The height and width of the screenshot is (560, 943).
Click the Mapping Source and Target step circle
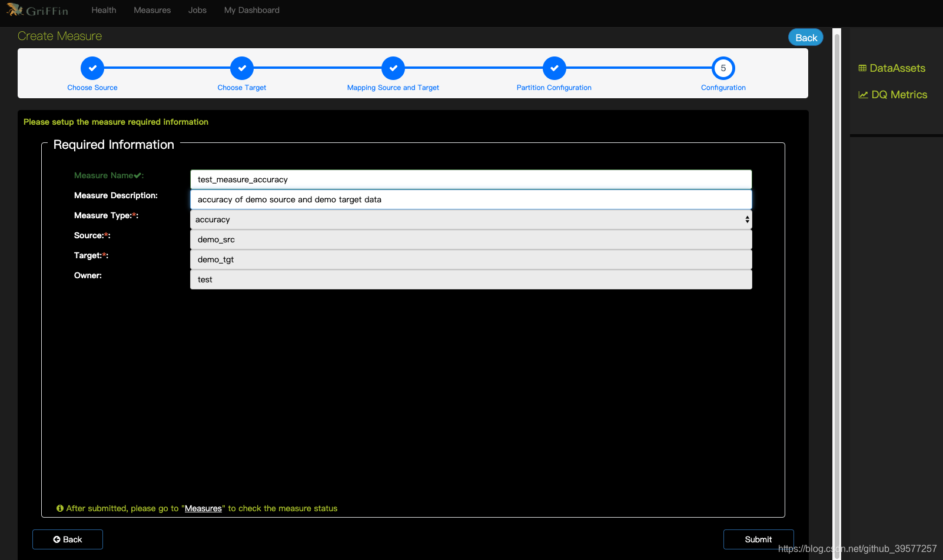tap(393, 68)
